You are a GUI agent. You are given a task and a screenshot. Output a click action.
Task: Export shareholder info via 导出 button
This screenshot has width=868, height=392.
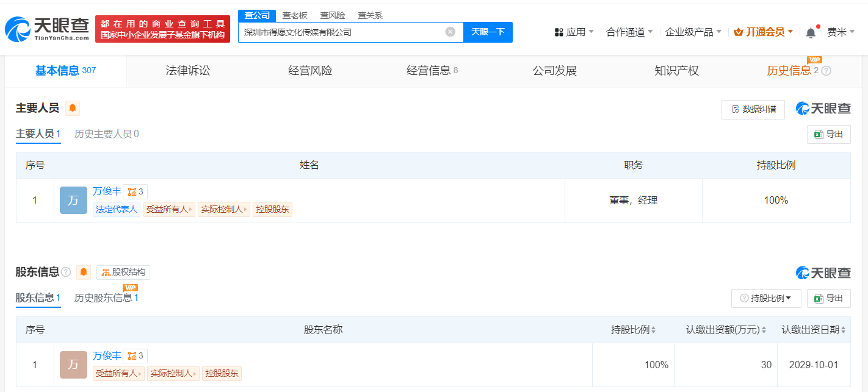click(x=828, y=298)
